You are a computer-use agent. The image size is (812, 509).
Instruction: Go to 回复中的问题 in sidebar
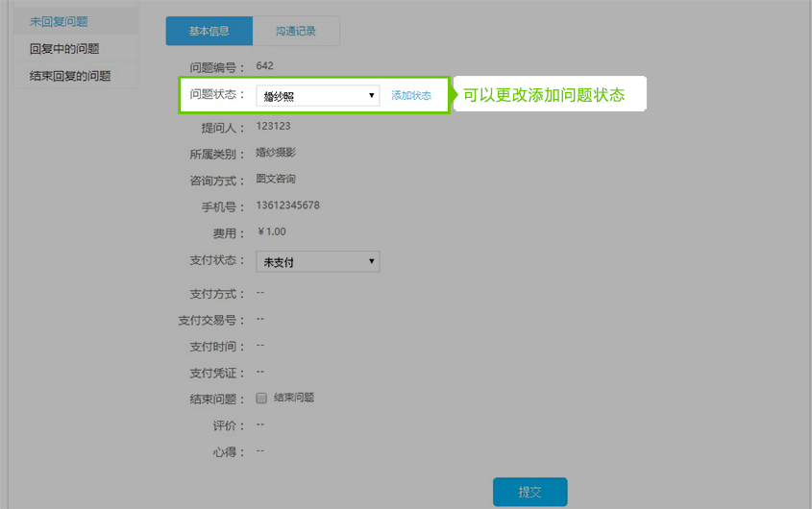click(x=65, y=48)
